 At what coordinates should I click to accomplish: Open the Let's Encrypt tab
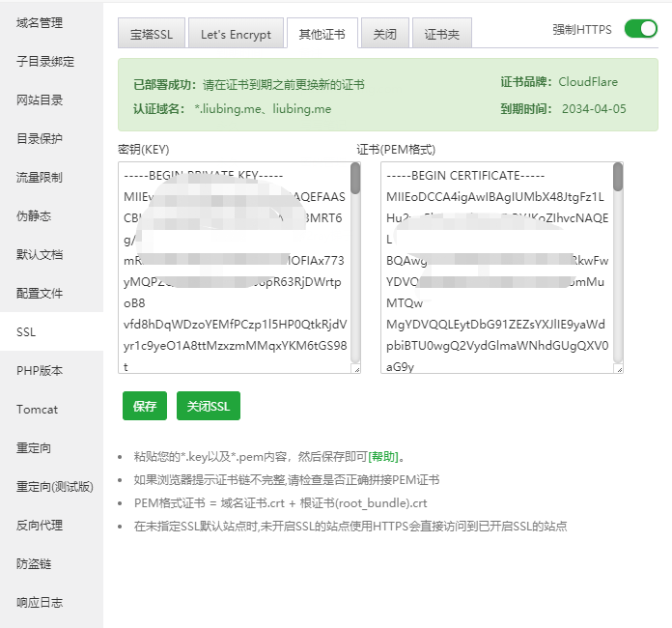(236, 35)
